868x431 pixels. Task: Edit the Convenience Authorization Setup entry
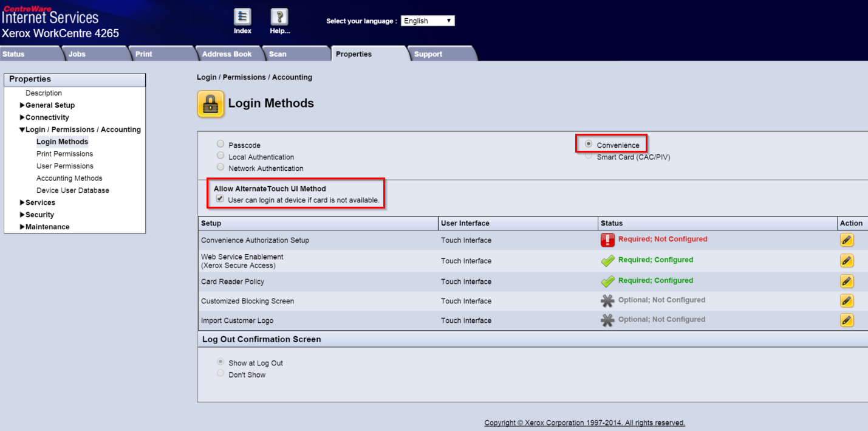(x=847, y=240)
